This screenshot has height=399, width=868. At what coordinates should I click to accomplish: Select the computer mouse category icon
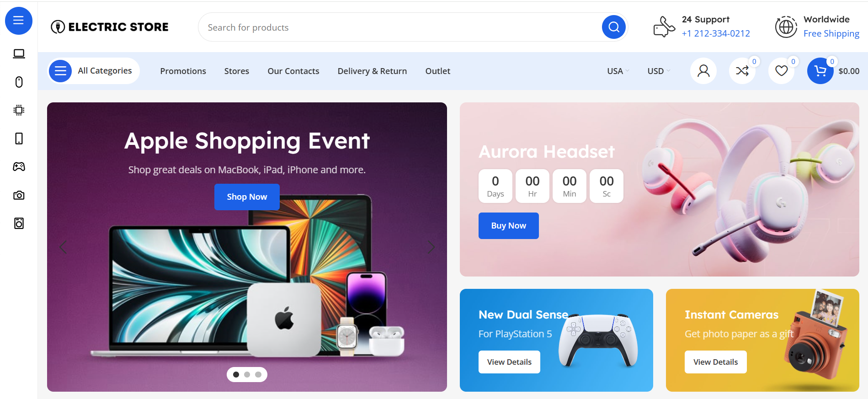click(19, 82)
